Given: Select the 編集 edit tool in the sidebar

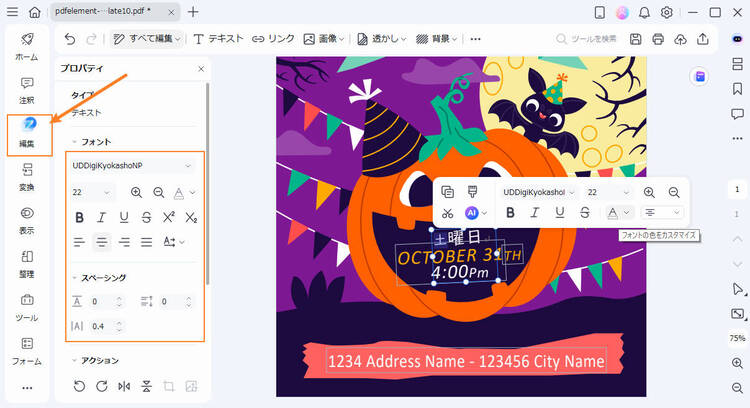Looking at the screenshot, I should tap(28, 133).
